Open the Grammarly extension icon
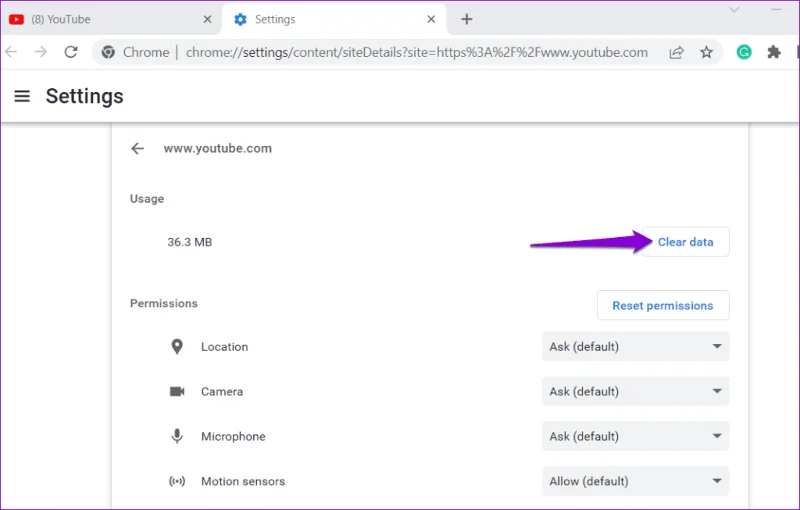800x510 pixels. (x=744, y=52)
